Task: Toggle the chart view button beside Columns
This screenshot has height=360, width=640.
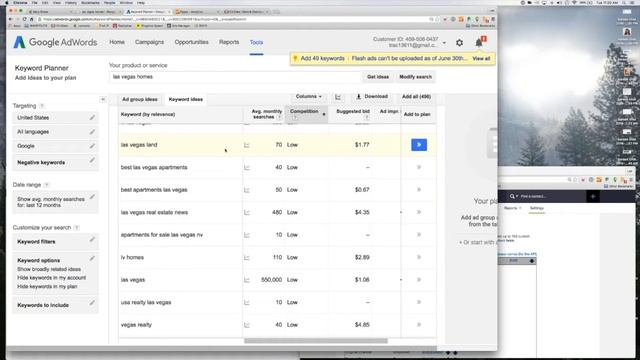Action: pyautogui.click(x=338, y=97)
